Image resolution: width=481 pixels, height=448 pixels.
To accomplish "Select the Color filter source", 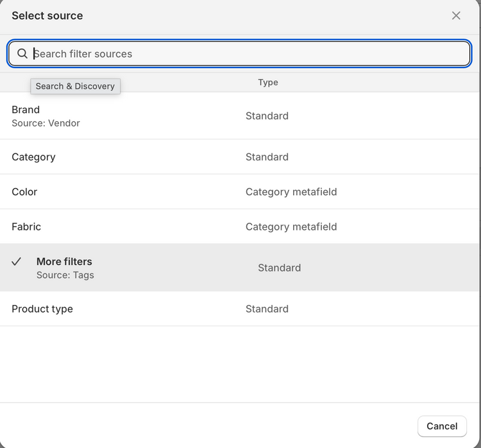I will click(239, 192).
